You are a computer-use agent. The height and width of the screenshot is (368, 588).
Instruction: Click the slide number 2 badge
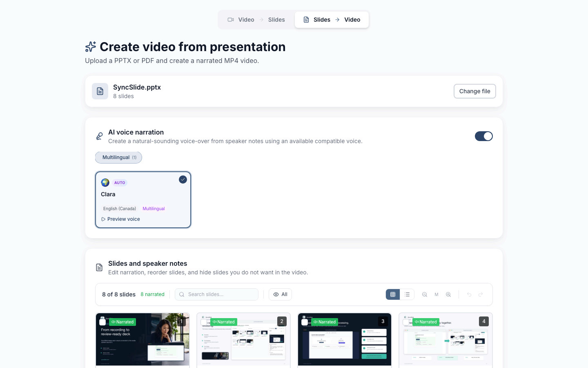[x=282, y=321]
